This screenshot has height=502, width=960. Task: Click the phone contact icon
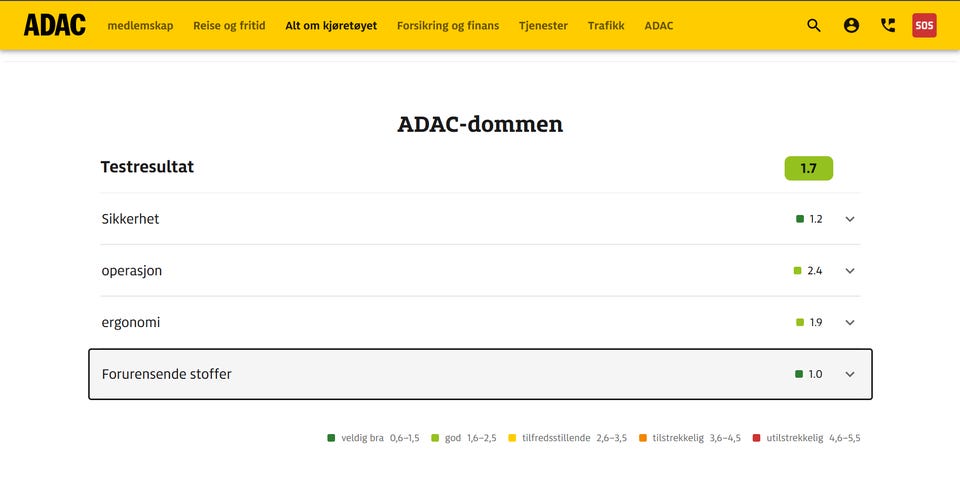(x=888, y=25)
